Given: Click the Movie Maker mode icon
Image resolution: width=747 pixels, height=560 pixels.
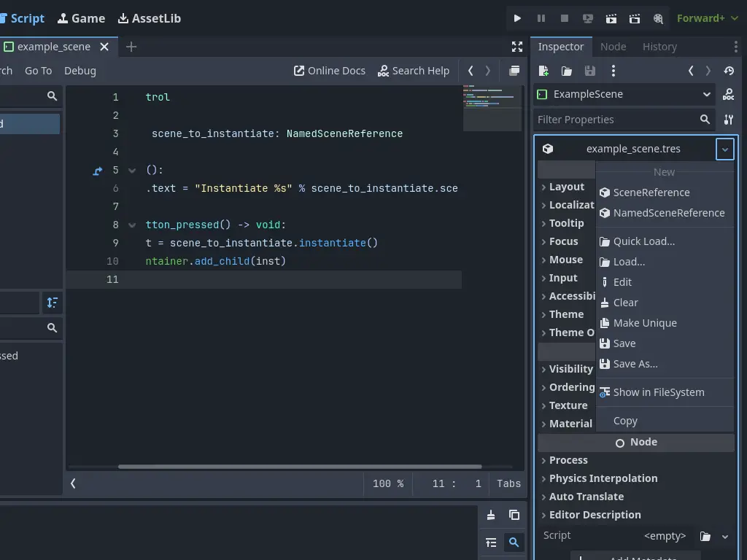Looking at the screenshot, I should (x=658, y=18).
